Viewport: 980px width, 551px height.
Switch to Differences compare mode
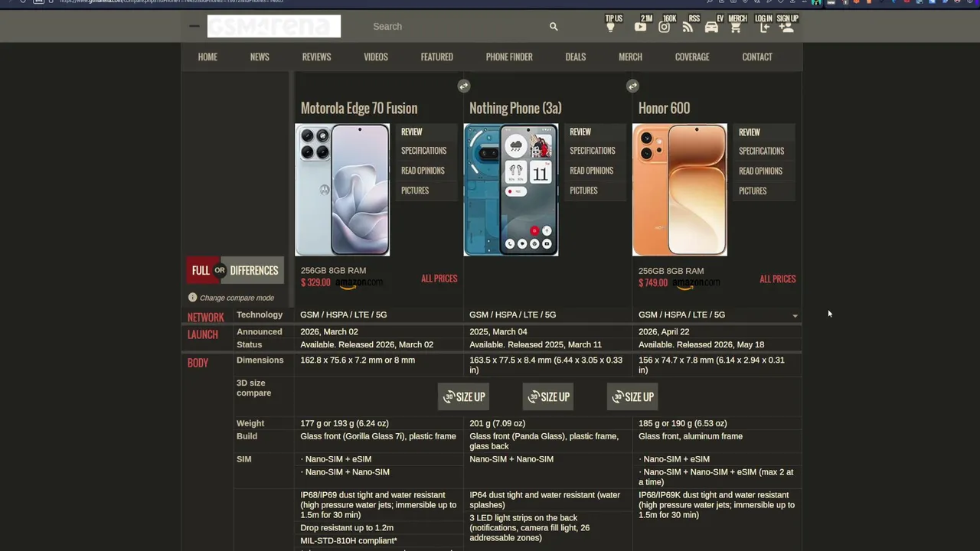(254, 270)
